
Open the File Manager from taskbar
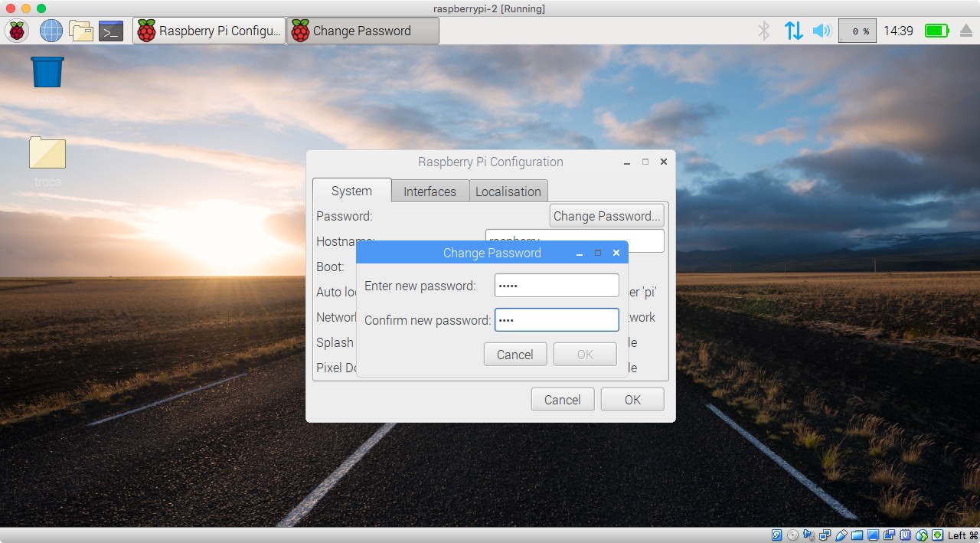coord(81,31)
